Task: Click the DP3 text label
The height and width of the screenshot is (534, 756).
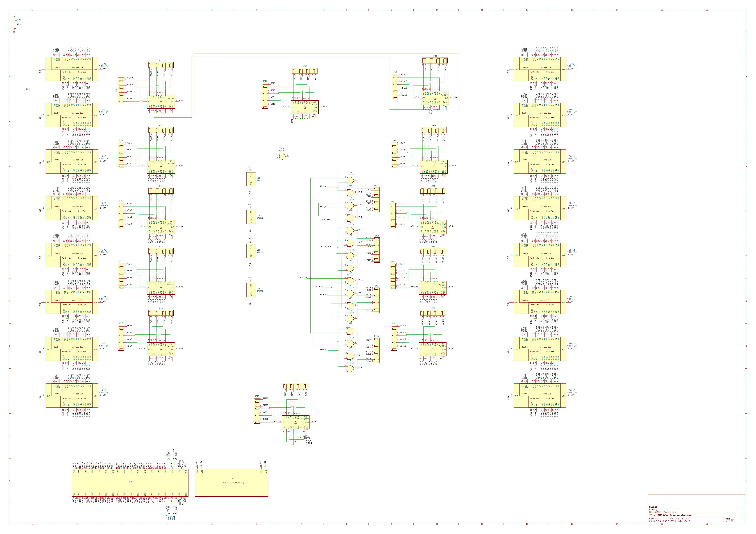Action: [x=28, y=89]
